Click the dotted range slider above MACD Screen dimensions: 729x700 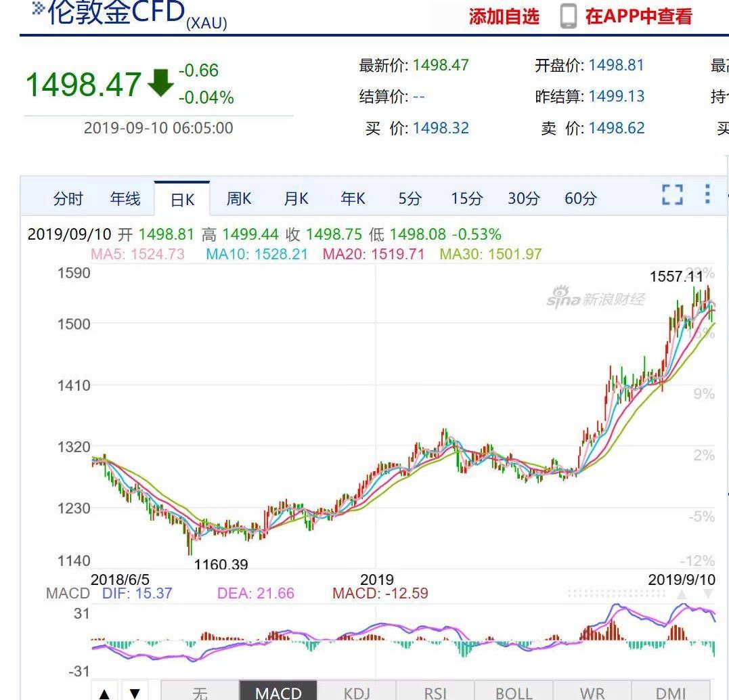[616, 594]
